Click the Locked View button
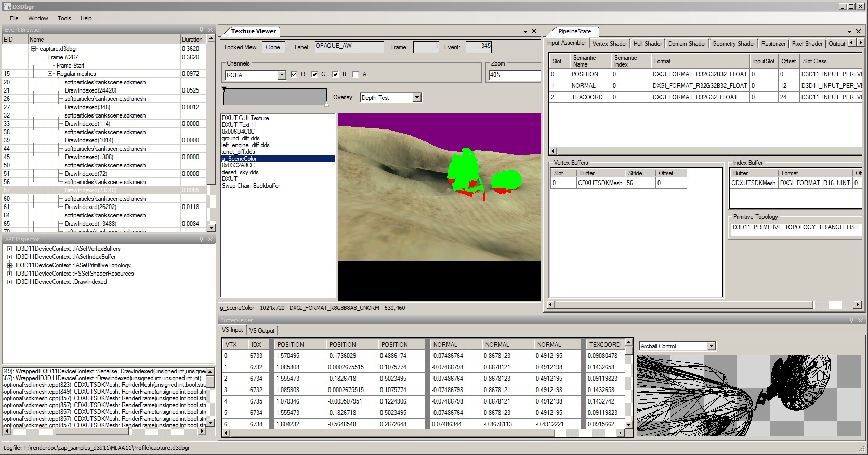The width and height of the screenshot is (868, 455). click(x=240, y=47)
